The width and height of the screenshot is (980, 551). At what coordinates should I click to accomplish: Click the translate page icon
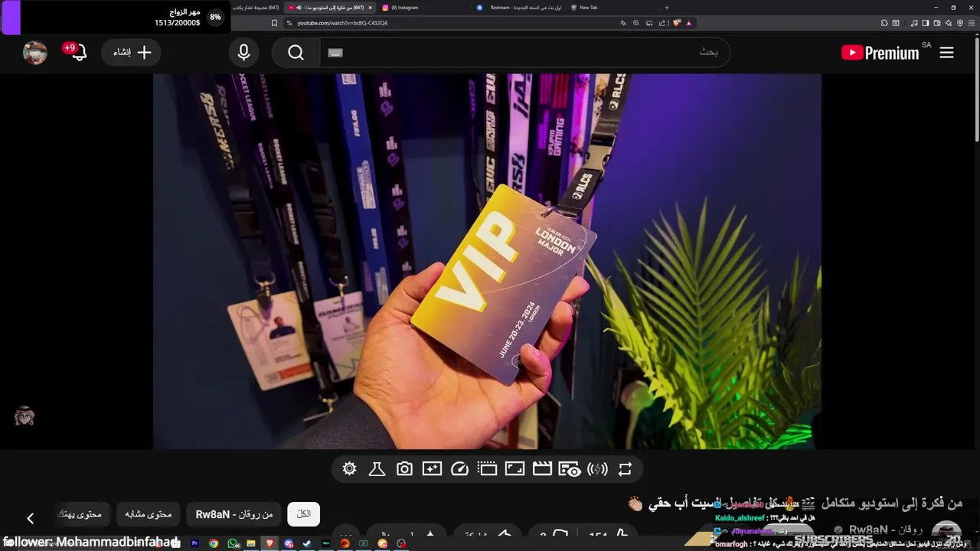(623, 23)
